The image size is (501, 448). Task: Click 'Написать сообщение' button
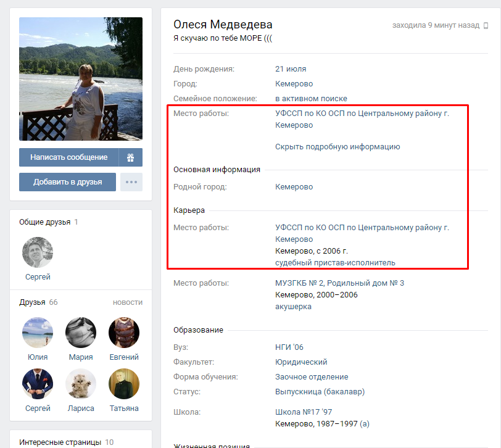pos(68,157)
